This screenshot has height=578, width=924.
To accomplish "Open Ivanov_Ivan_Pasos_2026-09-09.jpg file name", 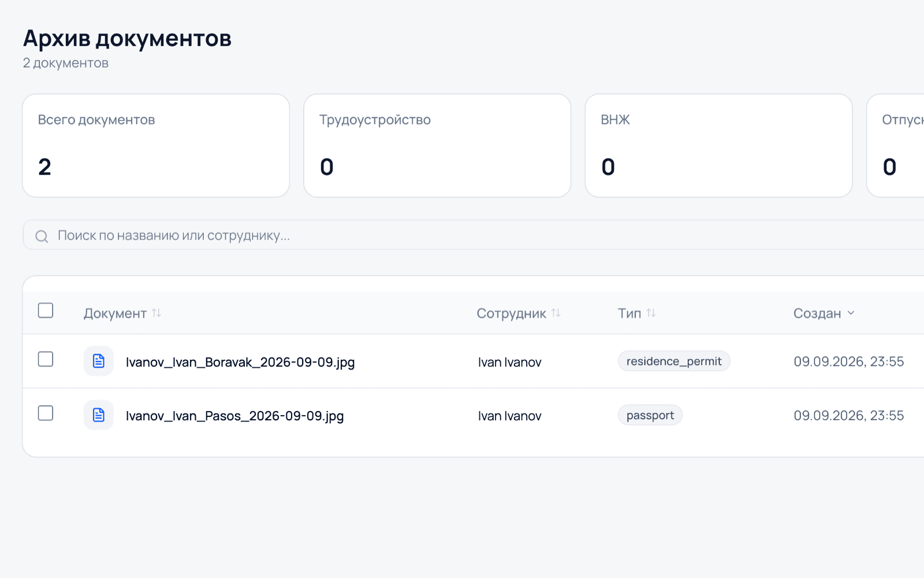I will coord(234,416).
